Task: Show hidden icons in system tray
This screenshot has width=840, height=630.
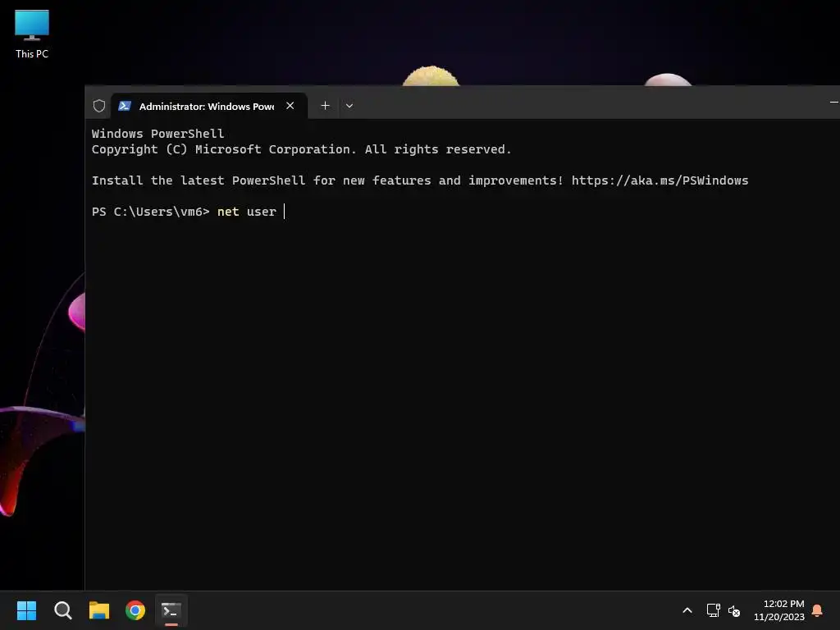Action: coord(687,610)
